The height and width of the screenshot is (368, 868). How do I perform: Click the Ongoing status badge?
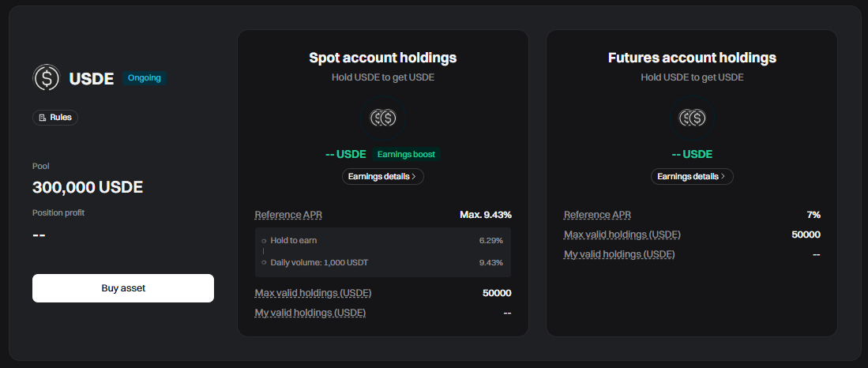tap(145, 78)
